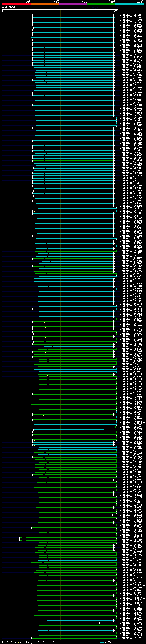Click the orange ~40% identity legend segment
This screenshot has width=146, height=644.
[45, 4]
